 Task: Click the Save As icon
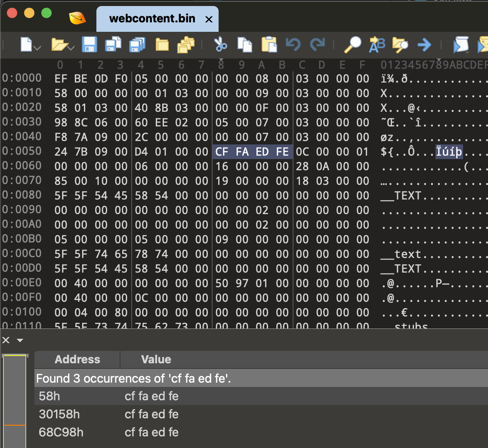coord(113,44)
